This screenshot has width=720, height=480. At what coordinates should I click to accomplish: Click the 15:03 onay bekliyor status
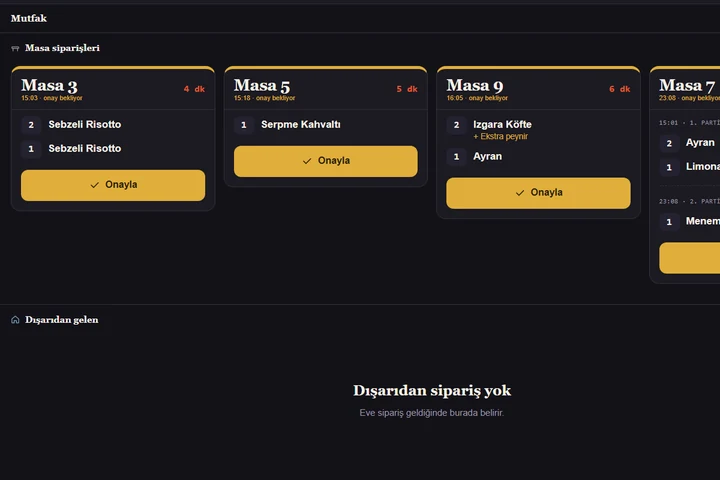(x=52, y=98)
